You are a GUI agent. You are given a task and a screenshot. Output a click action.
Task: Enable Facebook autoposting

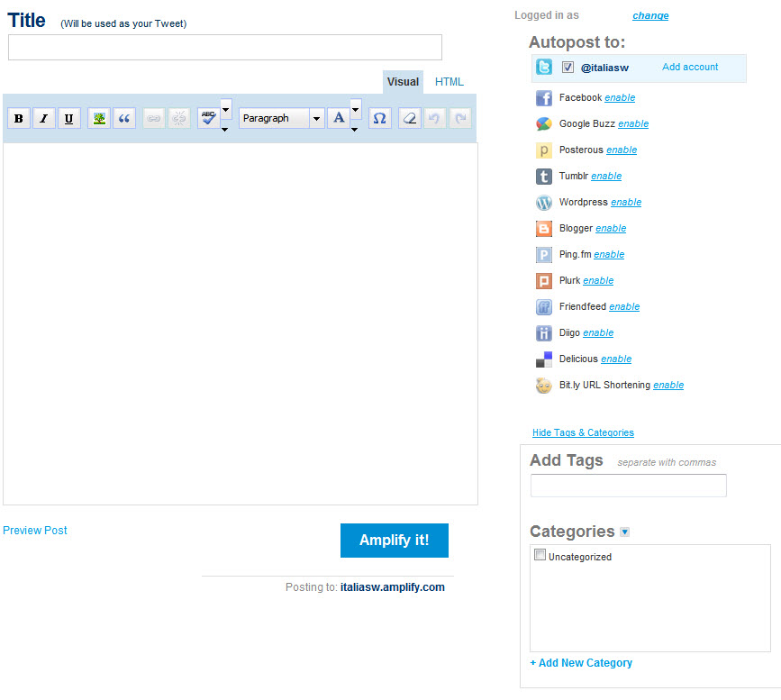coord(620,98)
